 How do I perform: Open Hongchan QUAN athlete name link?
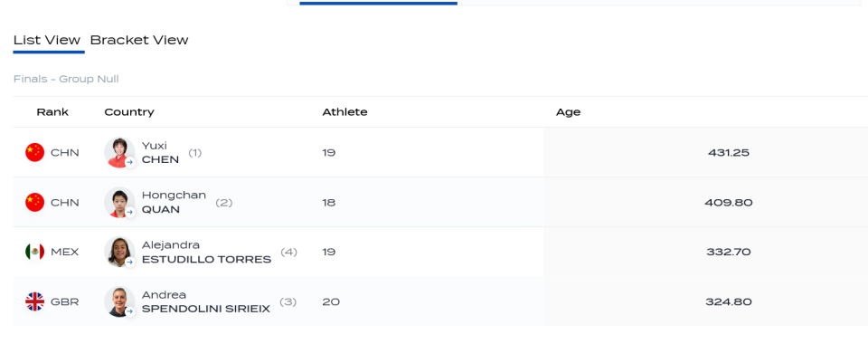(x=174, y=202)
